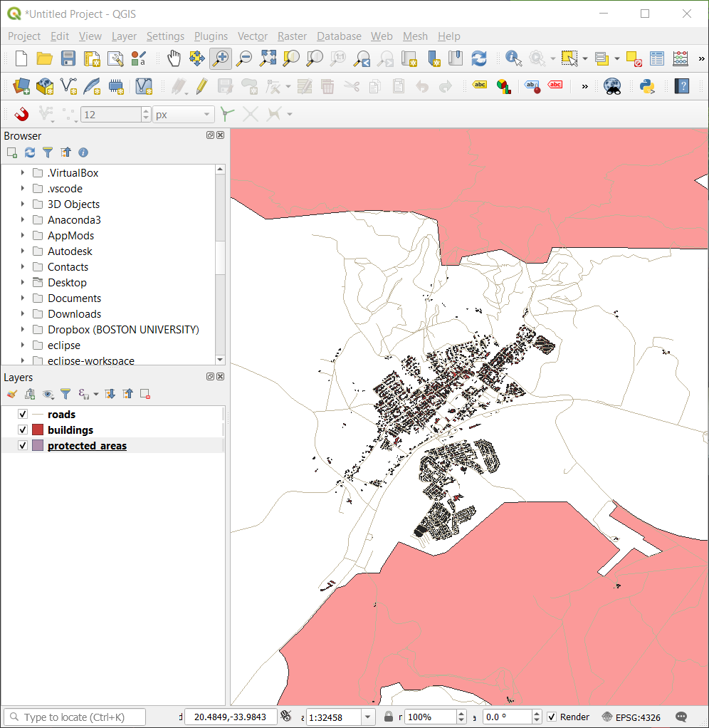
Task: Open the map scale dropdown
Action: 368,717
